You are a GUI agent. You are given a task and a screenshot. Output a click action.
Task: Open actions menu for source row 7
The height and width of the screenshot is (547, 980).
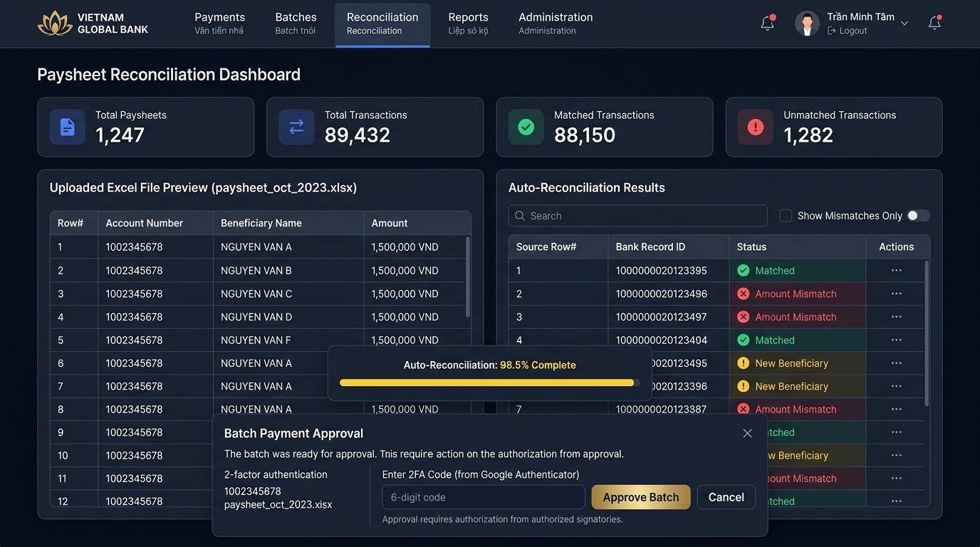[x=896, y=409]
